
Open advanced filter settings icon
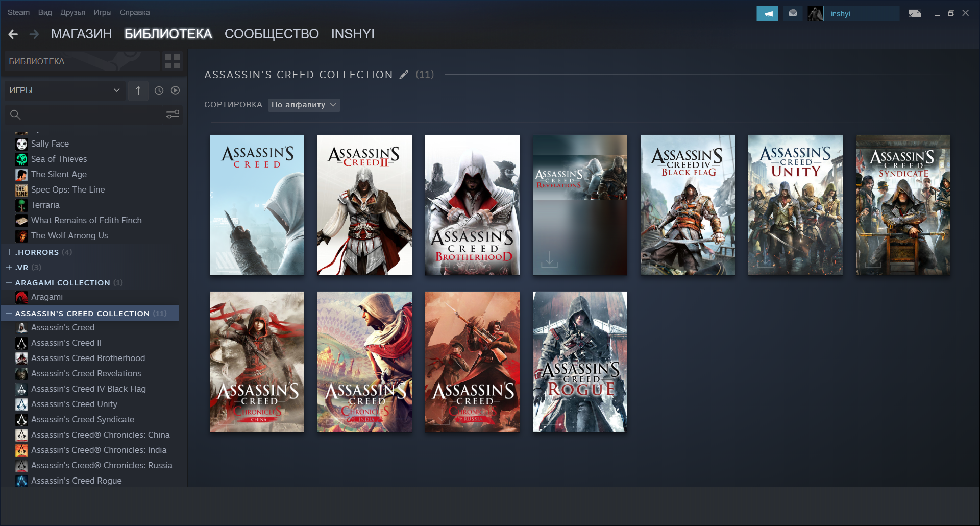click(x=173, y=114)
